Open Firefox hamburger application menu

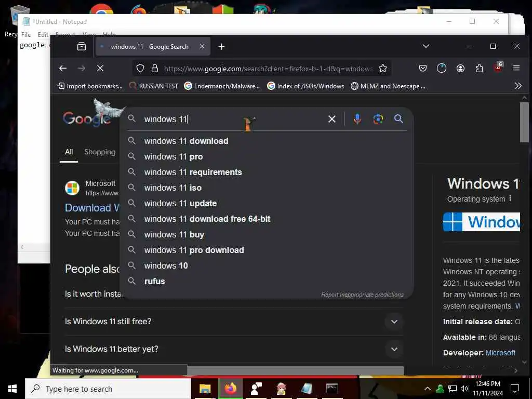click(516, 68)
